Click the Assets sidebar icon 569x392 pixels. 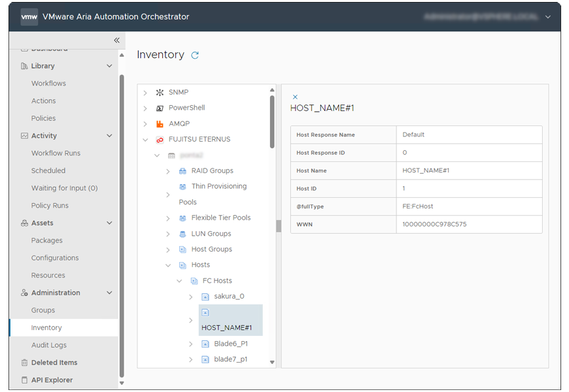click(24, 223)
